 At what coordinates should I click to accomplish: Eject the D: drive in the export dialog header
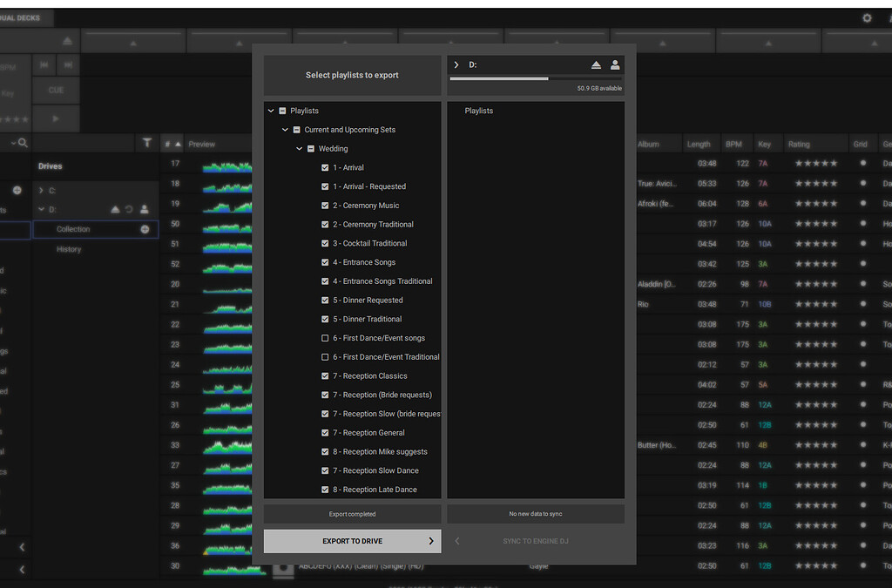(x=597, y=64)
